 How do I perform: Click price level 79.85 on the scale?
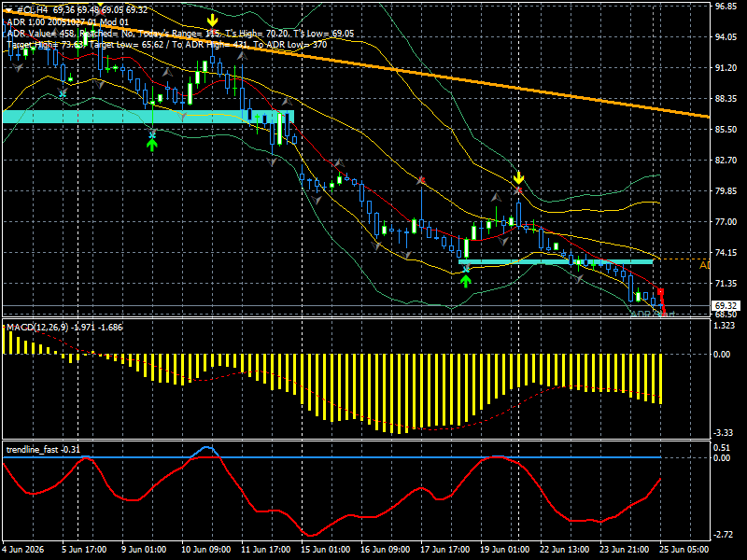pos(726,191)
